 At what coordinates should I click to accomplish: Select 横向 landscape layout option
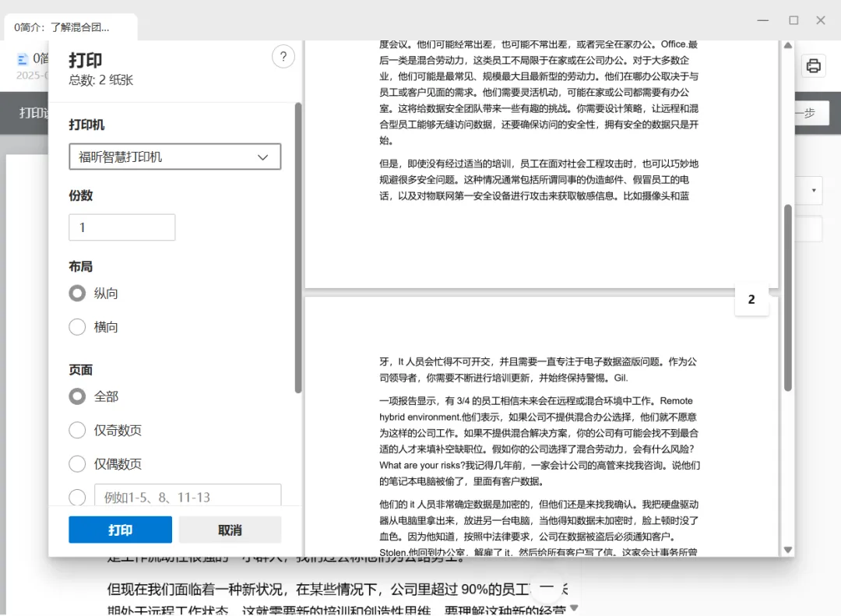pos(77,326)
